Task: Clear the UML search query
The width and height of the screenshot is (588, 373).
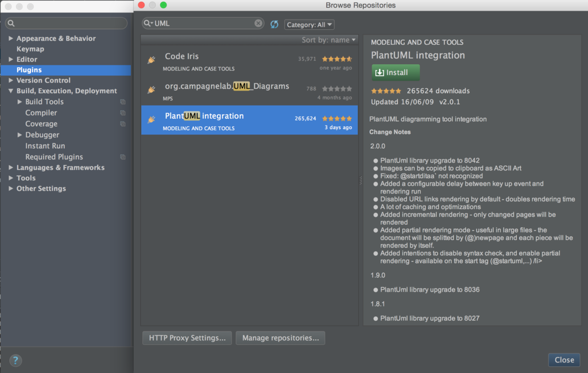Action: (x=258, y=23)
